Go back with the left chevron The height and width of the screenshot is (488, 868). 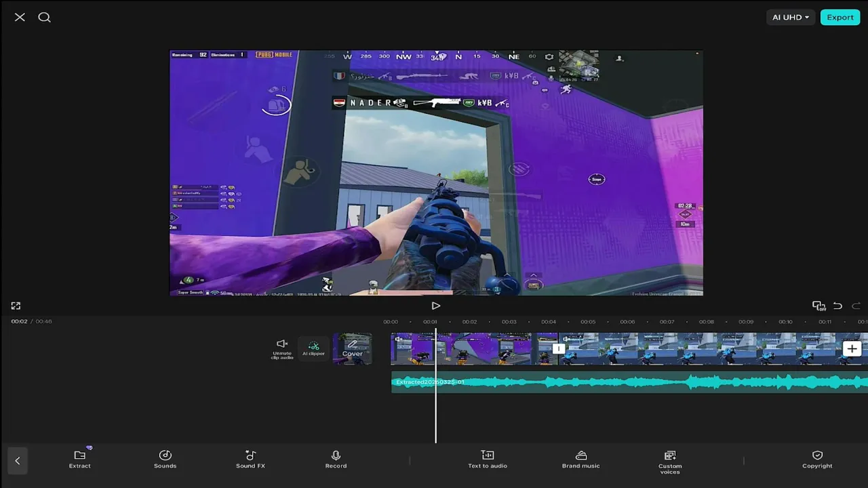[18, 461]
